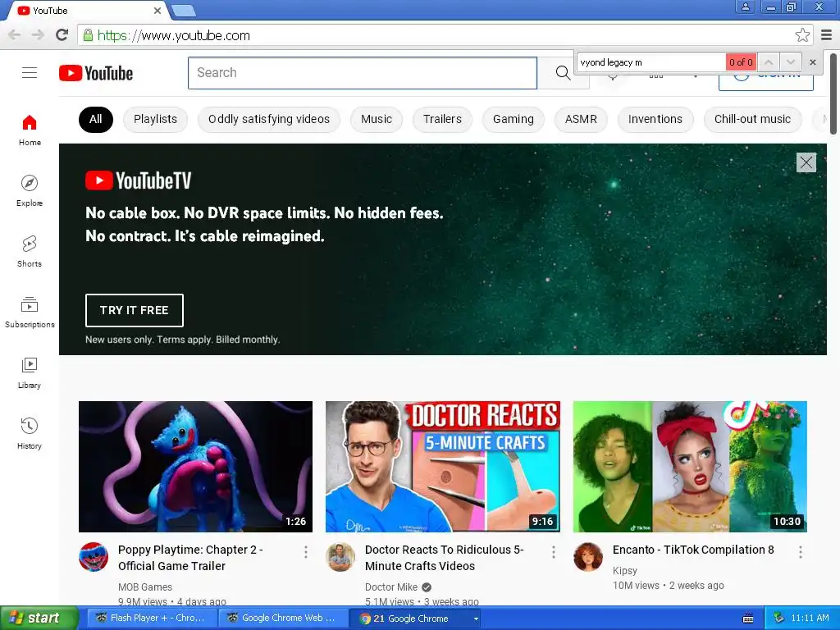840x630 pixels.
Task: Open MOB Games channel avatar
Action: click(94, 557)
